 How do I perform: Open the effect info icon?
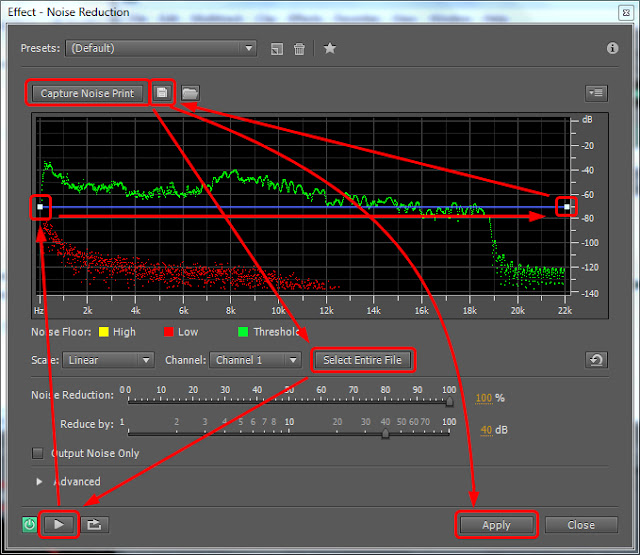coord(612,48)
